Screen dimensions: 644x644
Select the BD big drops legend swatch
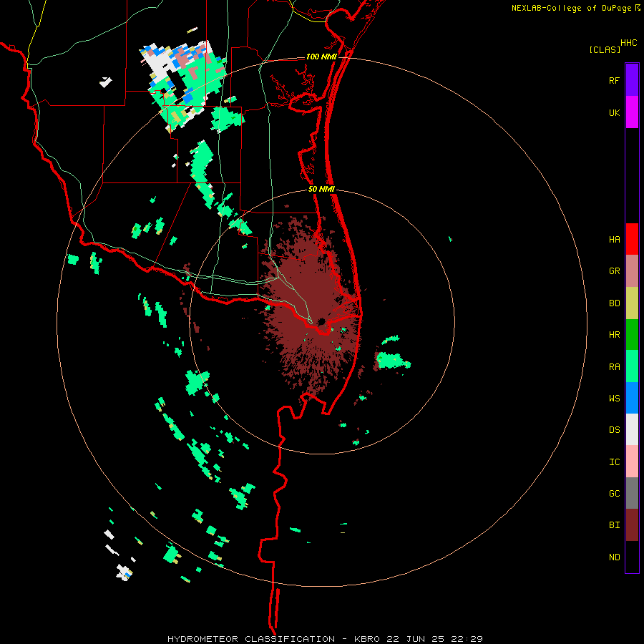coord(632,303)
